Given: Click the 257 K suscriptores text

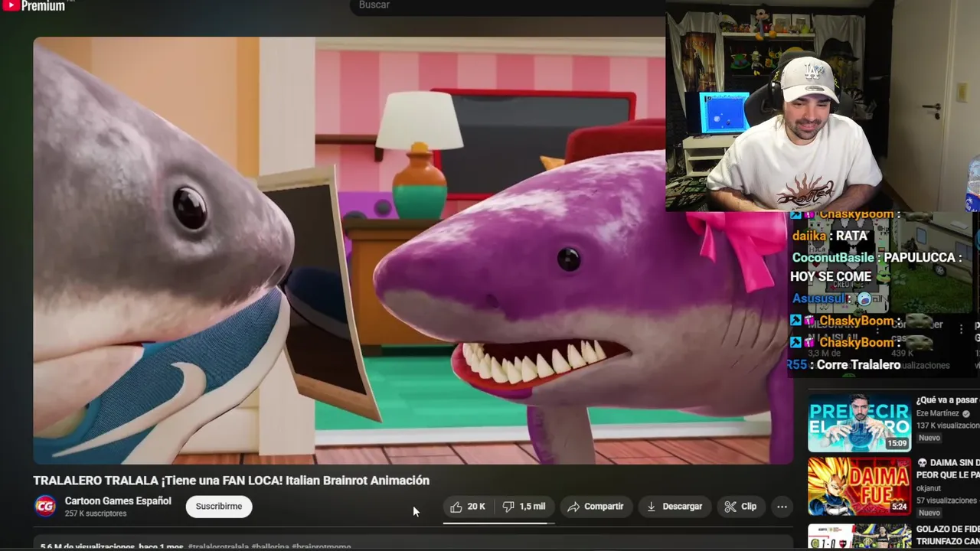Looking at the screenshot, I should click(x=96, y=514).
